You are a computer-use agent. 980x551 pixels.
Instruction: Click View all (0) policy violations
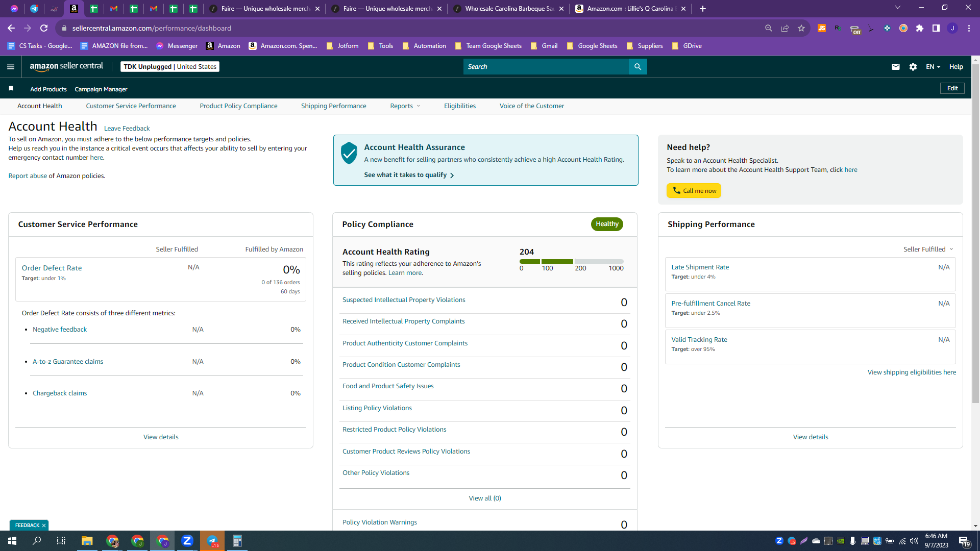coord(485,498)
